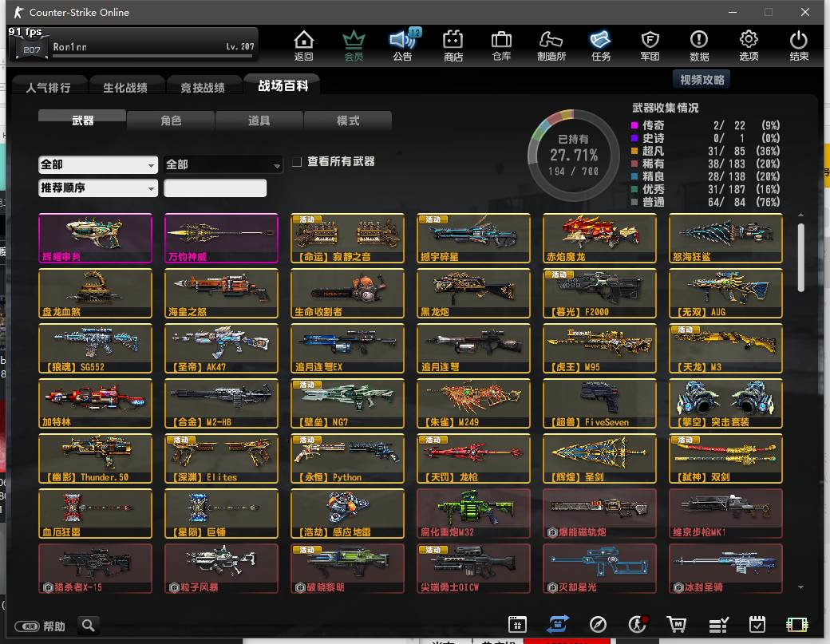
Task: Open the calendar check icon
Action: coord(757,624)
